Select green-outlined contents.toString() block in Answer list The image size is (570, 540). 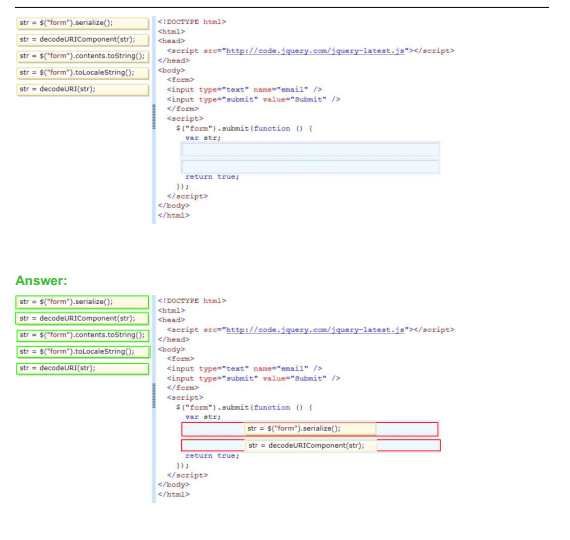[x=83, y=335]
